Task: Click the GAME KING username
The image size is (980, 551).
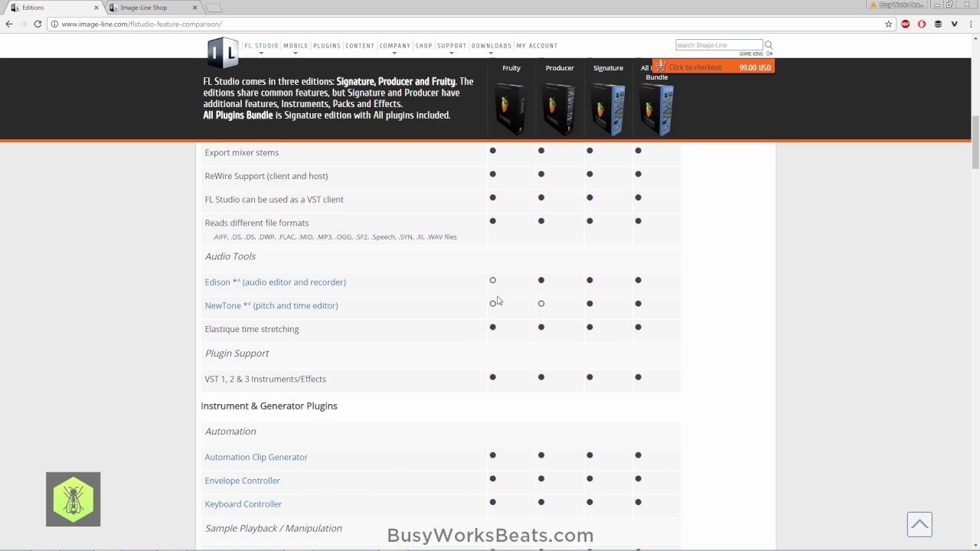Action: point(752,54)
